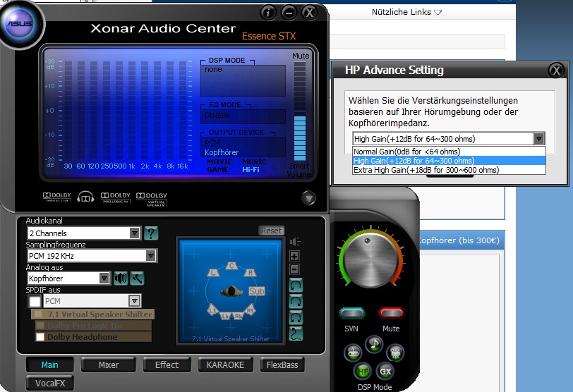Click the Mute label above the volume meter
573x392 pixels.
click(301, 56)
